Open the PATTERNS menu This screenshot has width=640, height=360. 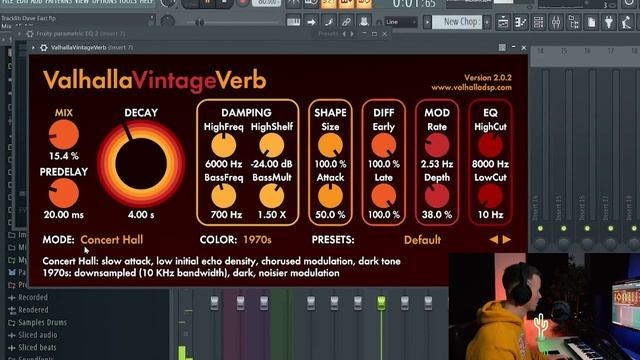click(58, 2)
